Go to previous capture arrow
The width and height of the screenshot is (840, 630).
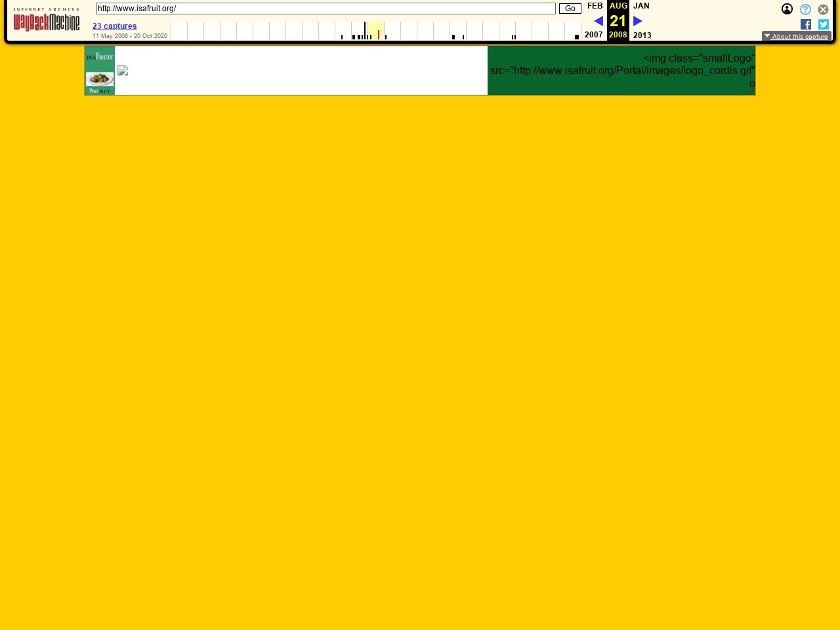pos(598,21)
